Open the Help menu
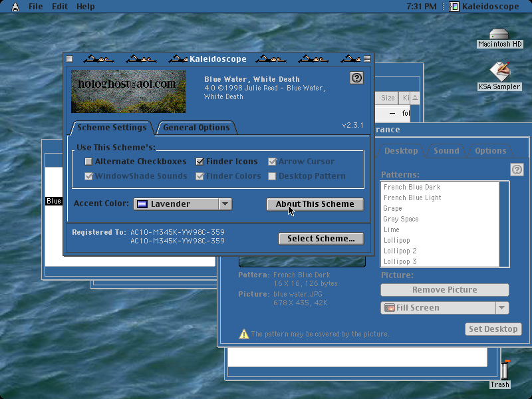532x399 pixels. coord(85,7)
